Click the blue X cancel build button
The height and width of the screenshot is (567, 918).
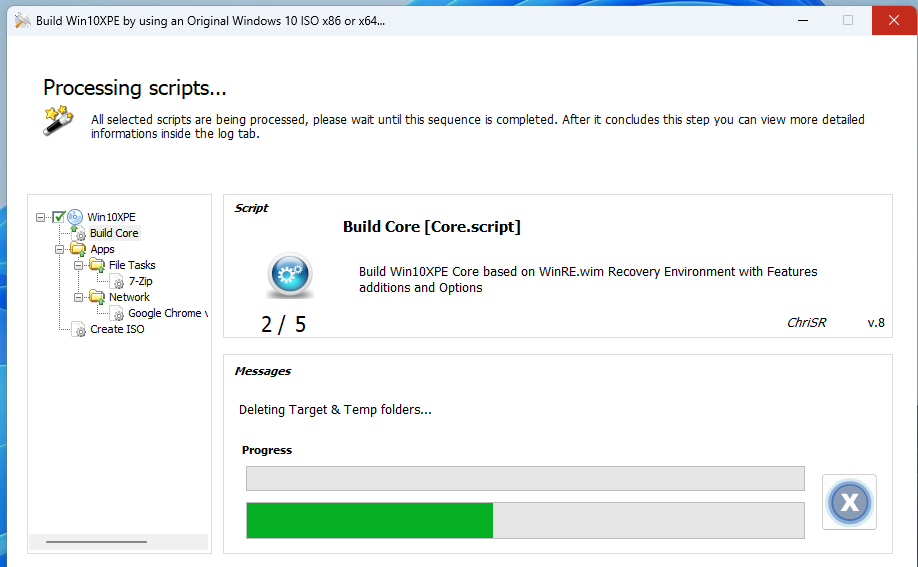click(849, 502)
